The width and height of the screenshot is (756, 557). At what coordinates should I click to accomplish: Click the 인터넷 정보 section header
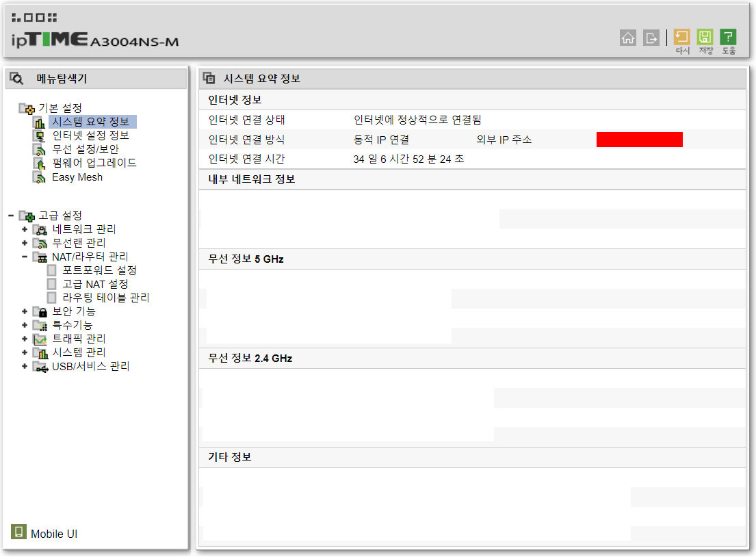(235, 100)
